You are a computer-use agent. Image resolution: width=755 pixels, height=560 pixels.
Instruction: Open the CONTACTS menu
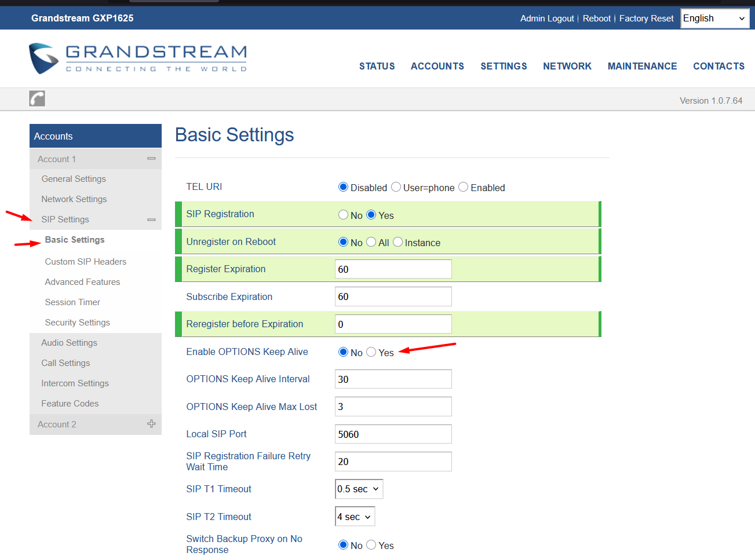pyautogui.click(x=718, y=66)
